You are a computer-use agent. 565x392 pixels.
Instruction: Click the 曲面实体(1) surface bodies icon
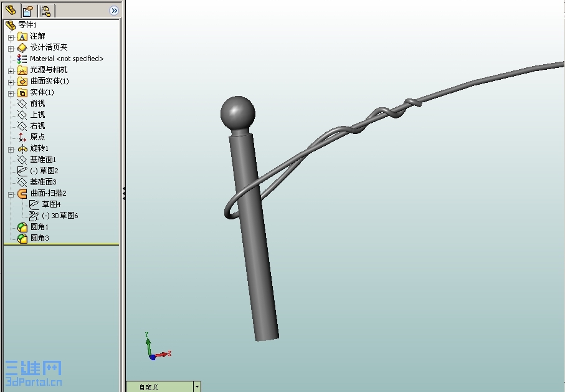22,82
